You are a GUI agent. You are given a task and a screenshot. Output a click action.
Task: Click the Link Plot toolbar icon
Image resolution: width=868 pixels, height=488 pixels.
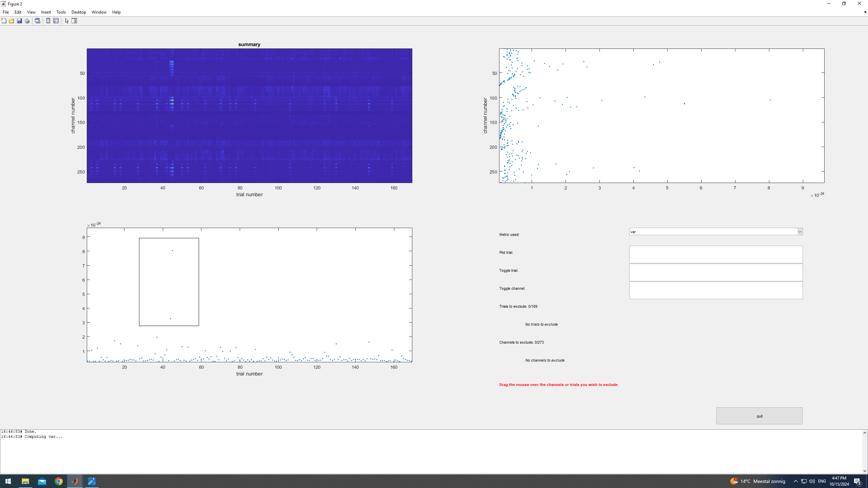(38, 21)
